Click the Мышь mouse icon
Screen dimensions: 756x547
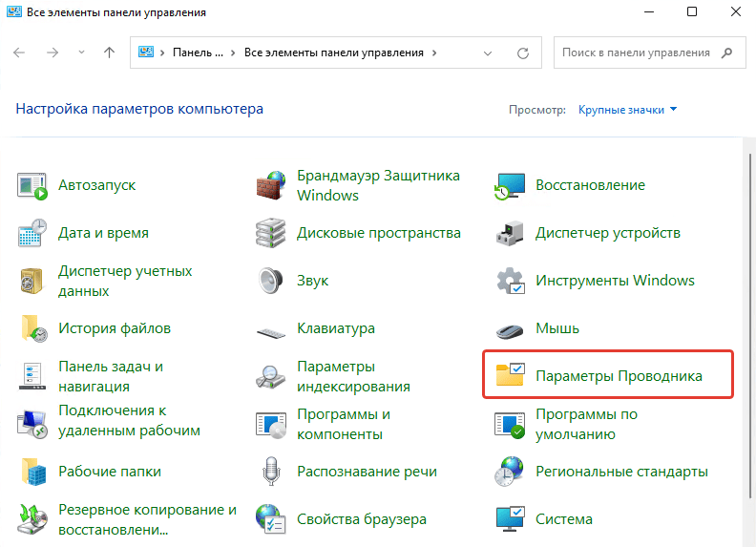[x=510, y=331]
